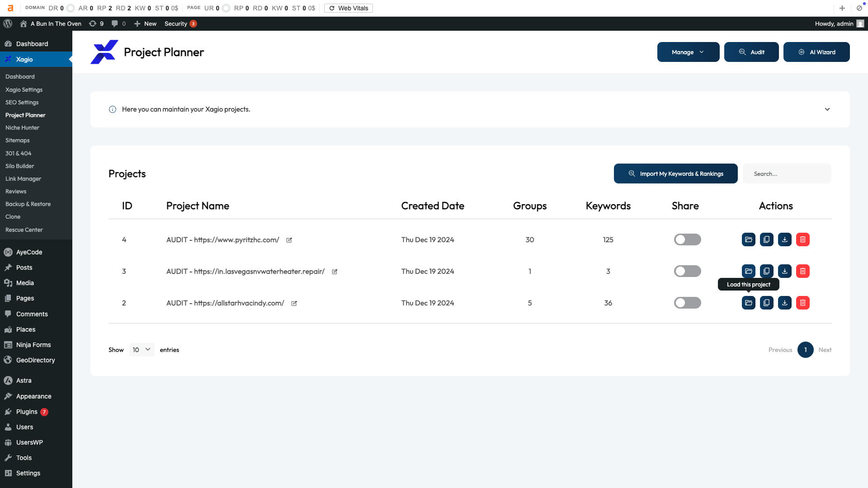
Task: Delete the allstarhvacindy.com project
Action: pyautogui.click(x=803, y=303)
